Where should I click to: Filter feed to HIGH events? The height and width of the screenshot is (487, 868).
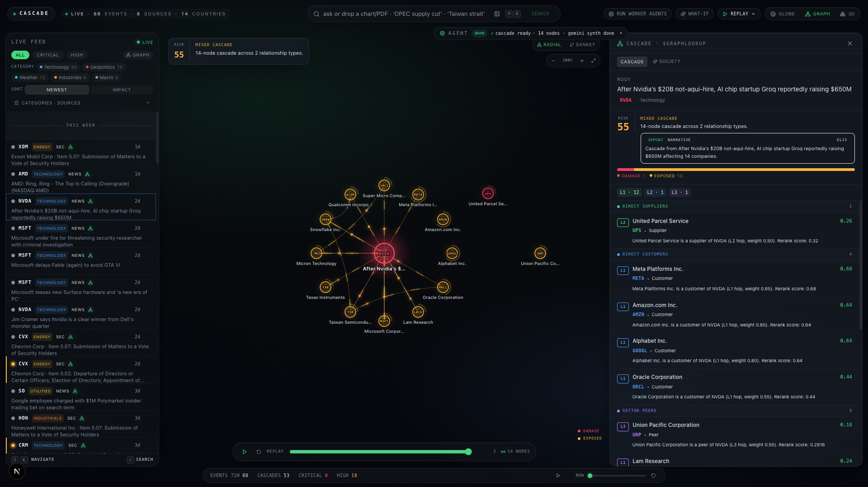point(77,55)
